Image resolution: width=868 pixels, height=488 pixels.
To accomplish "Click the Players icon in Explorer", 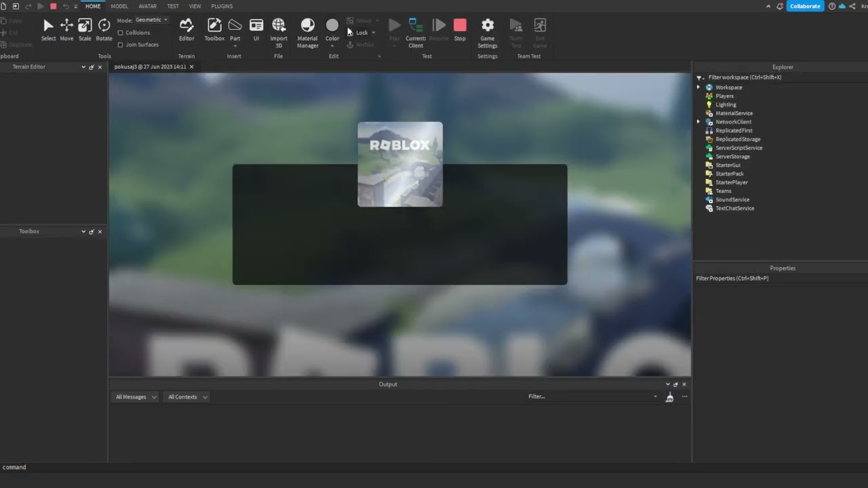I will [x=709, y=96].
